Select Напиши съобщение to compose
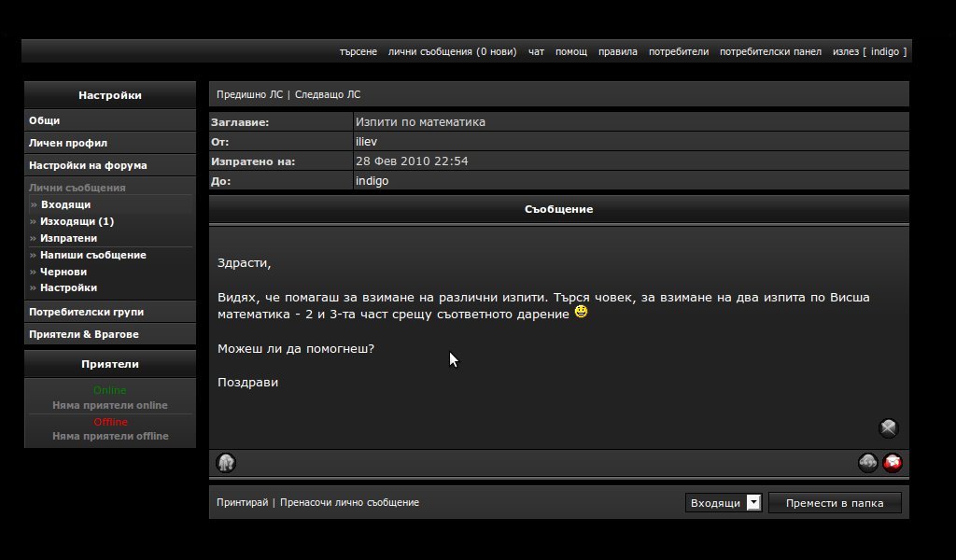 (x=92, y=255)
